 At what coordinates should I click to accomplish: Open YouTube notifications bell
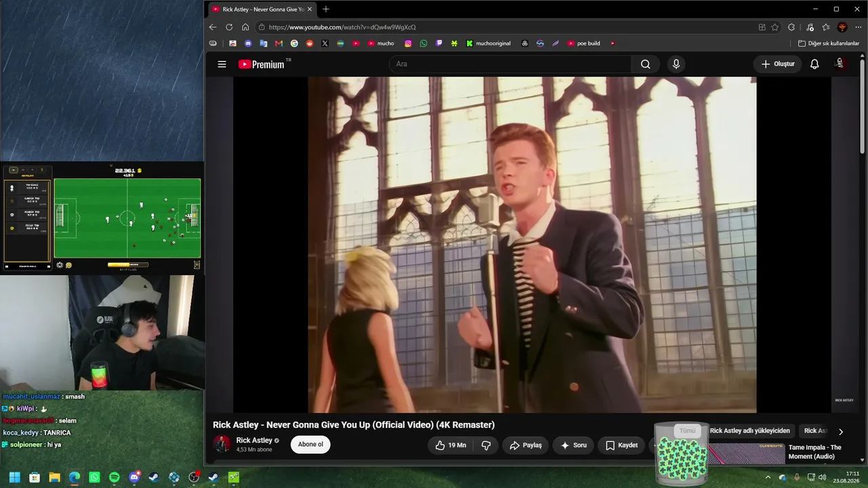(814, 64)
